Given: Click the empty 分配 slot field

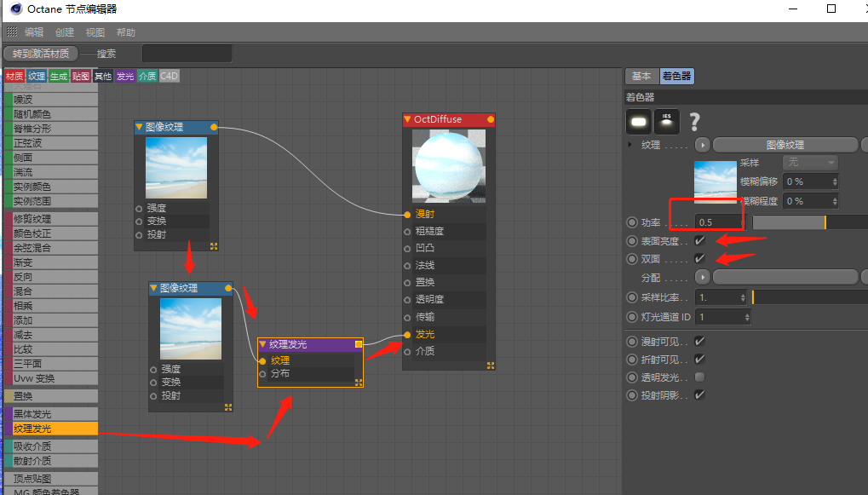Looking at the screenshot, I should [x=785, y=277].
